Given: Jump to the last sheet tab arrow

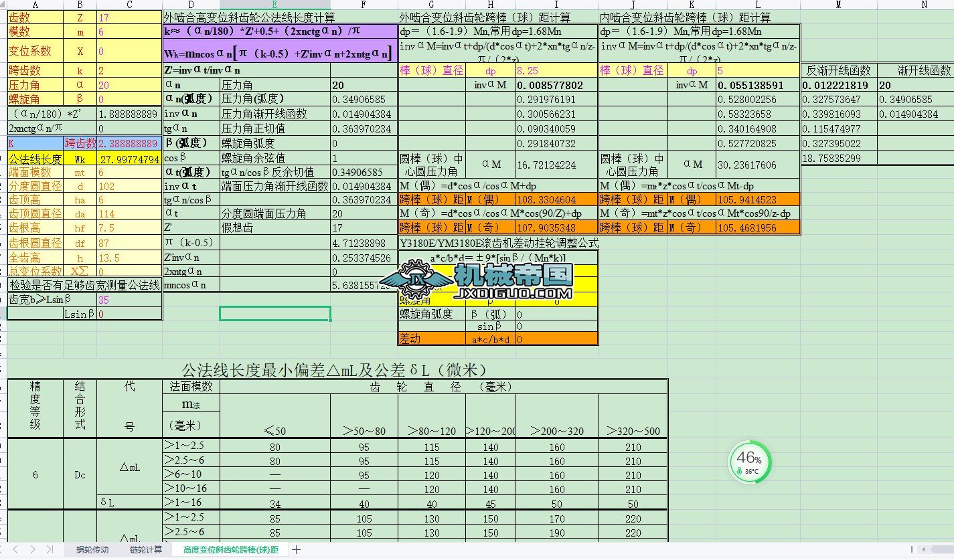Looking at the screenshot, I should 50,549.
